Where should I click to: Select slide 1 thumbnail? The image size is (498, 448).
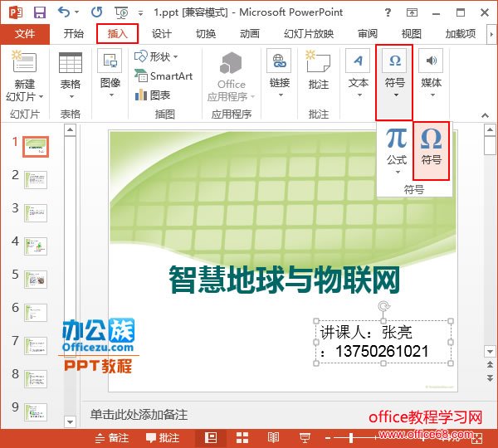click(36, 147)
